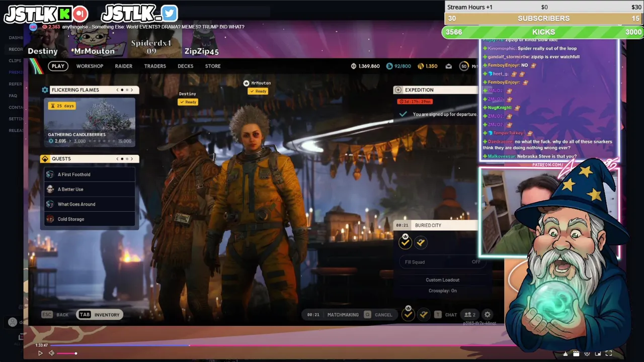Adjust the video volume slider
The height and width of the screenshot is (362, 644).
[66, 353]
